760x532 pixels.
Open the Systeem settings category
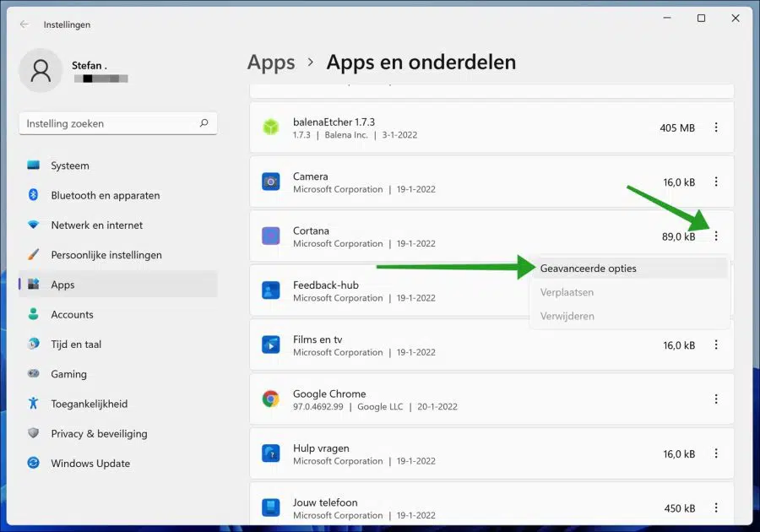point(118,166)
